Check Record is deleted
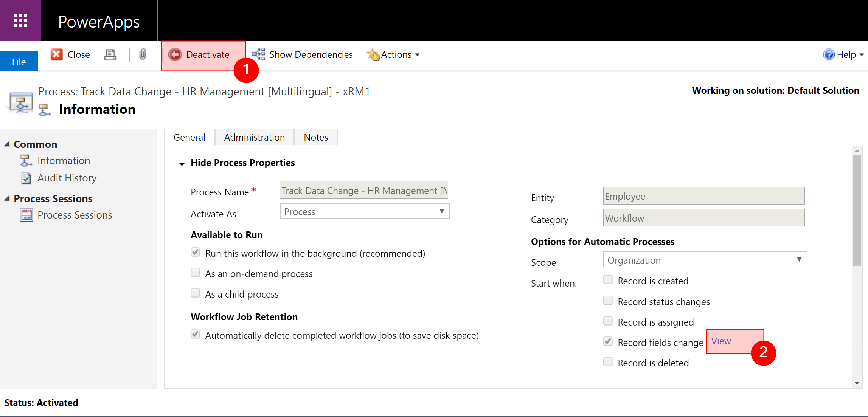Image resolution: width=868 pixels, height=417 pixels. click(608, 362)
